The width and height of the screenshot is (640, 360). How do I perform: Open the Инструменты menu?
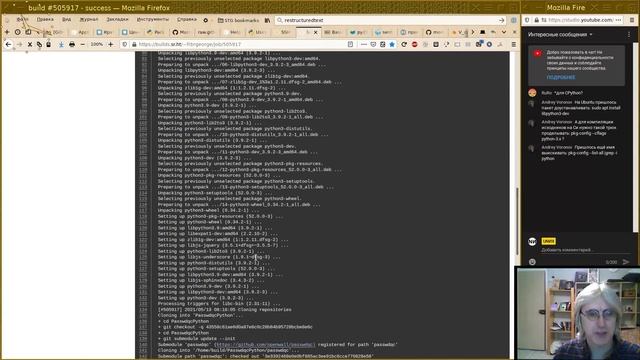(x=153, y=19)
